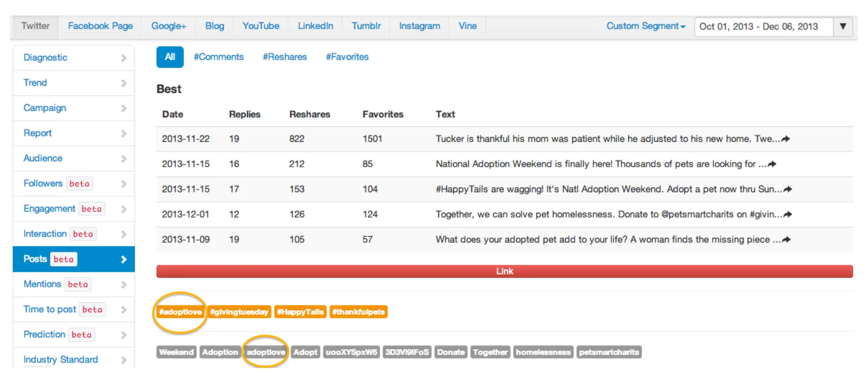Image resolution: width=868 pixels, height=391 pixels.
Task: Click the date range input field
Action: 763,27
